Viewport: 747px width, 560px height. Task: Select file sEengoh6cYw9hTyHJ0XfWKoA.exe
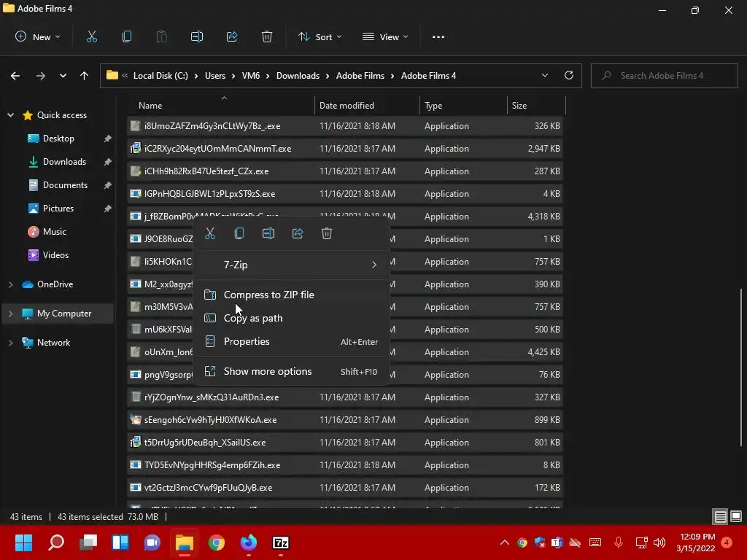[345, 420]
